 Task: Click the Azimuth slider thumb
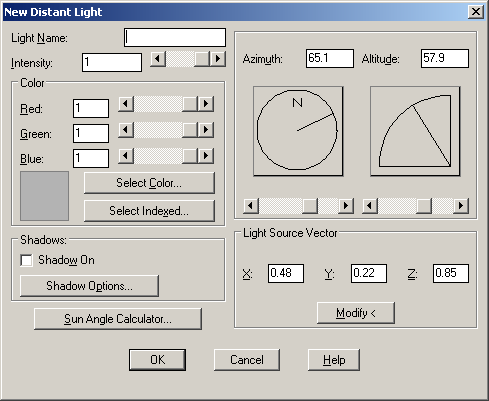pos(310,206)
